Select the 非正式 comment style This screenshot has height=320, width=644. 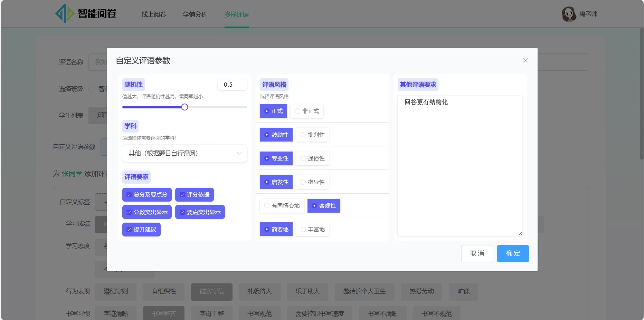point(307,111)
